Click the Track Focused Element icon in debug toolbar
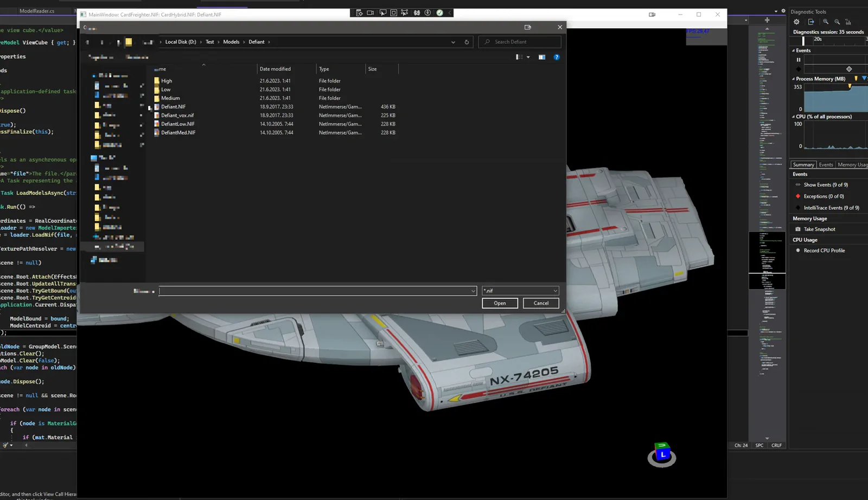The image size is (868, 500). 405,13
